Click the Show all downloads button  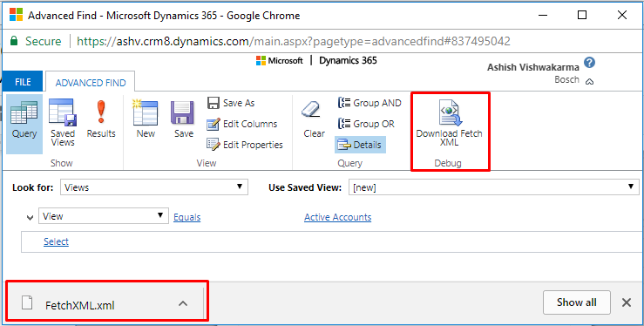(x=577, y=302)
